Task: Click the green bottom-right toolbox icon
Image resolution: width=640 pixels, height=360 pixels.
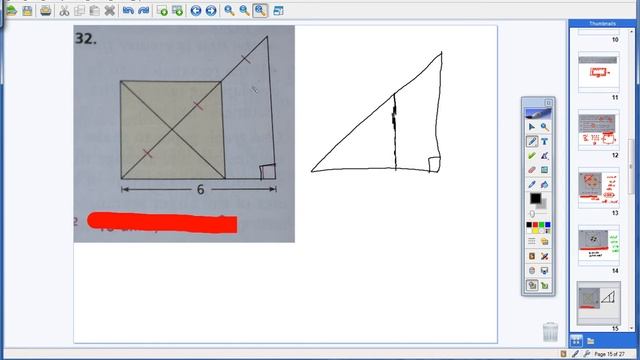Action: click(x=544, y=285)
